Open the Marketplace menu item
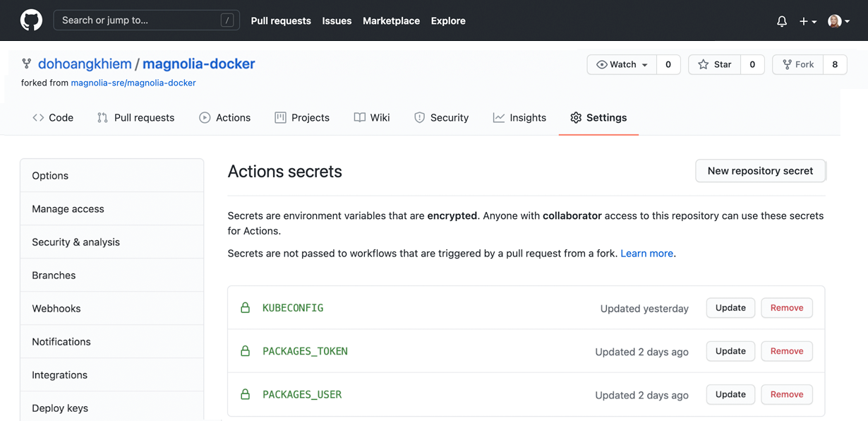This screenshot has width=868, height=421. (x=391, y=20)
